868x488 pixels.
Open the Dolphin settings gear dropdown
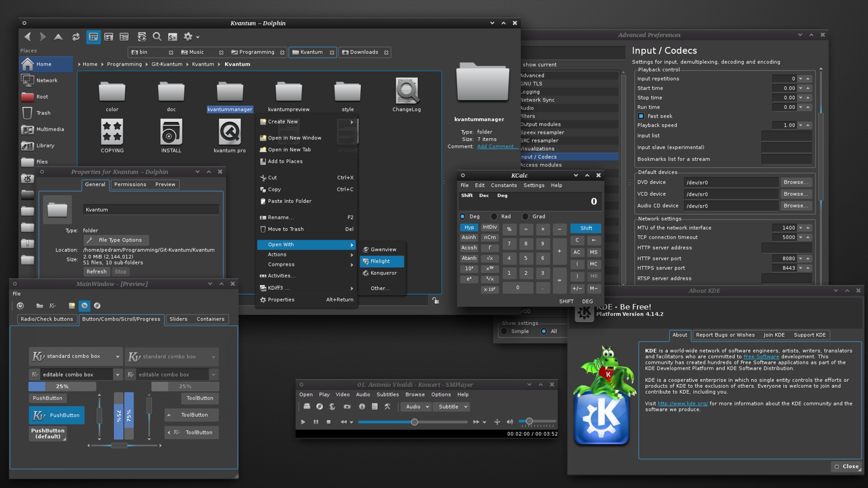pos(191,37)
